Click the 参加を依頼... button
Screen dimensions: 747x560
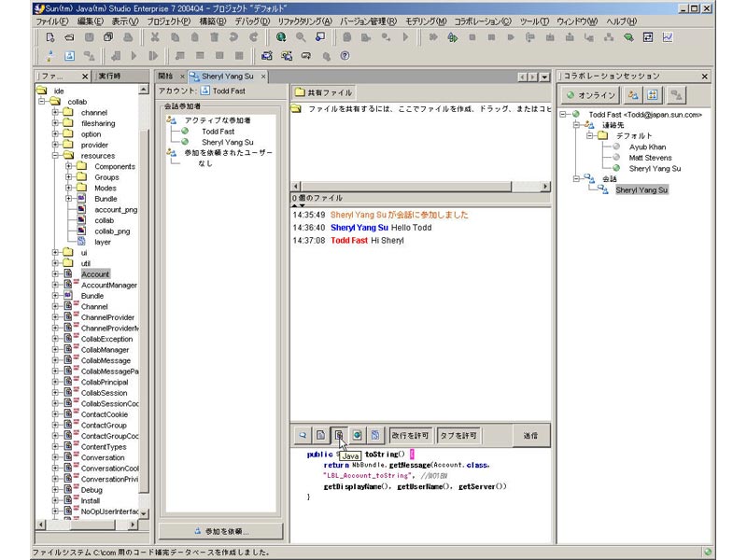click(x=221, y=531)
